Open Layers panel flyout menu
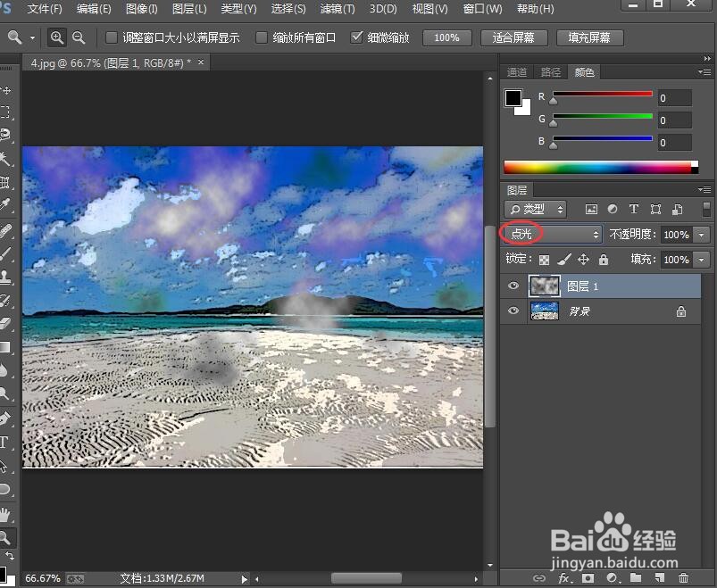717x588 pixels. (x=704, y=189)
